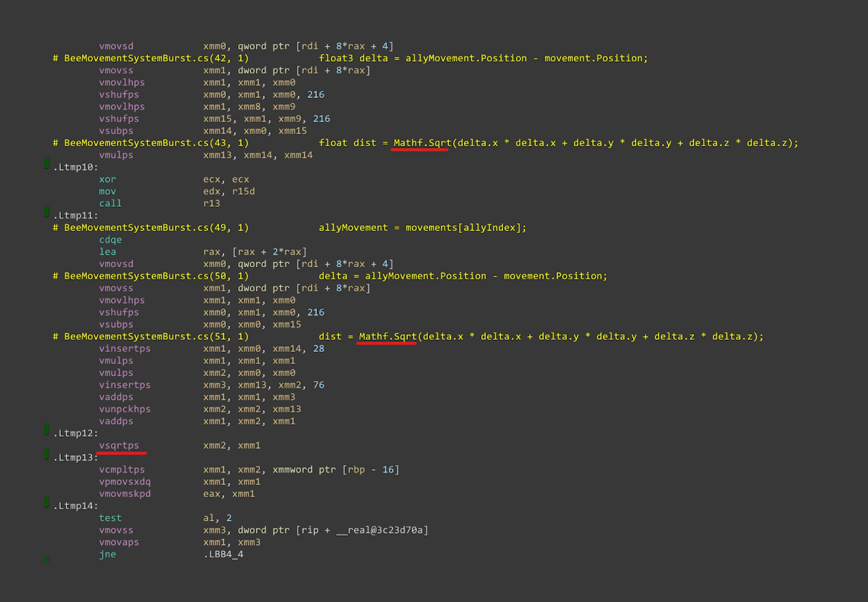Screen dimensions: 868x602
Task: Click the line-50 'delta = allyMovement.Position' text
Action: pos(463,276)
